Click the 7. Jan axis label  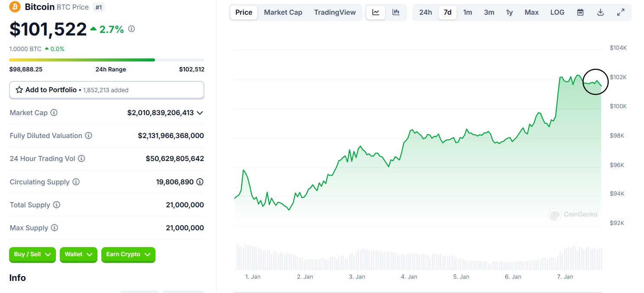[565, 277]
